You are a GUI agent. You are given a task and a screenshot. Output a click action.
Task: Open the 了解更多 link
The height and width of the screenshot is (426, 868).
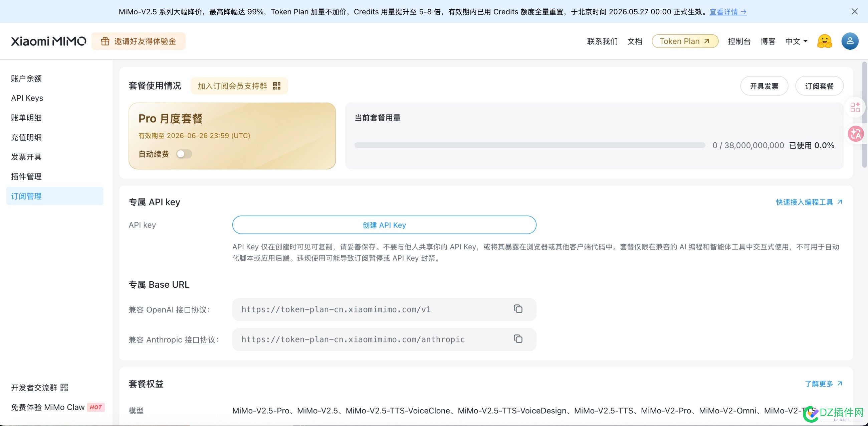(823, 384)
